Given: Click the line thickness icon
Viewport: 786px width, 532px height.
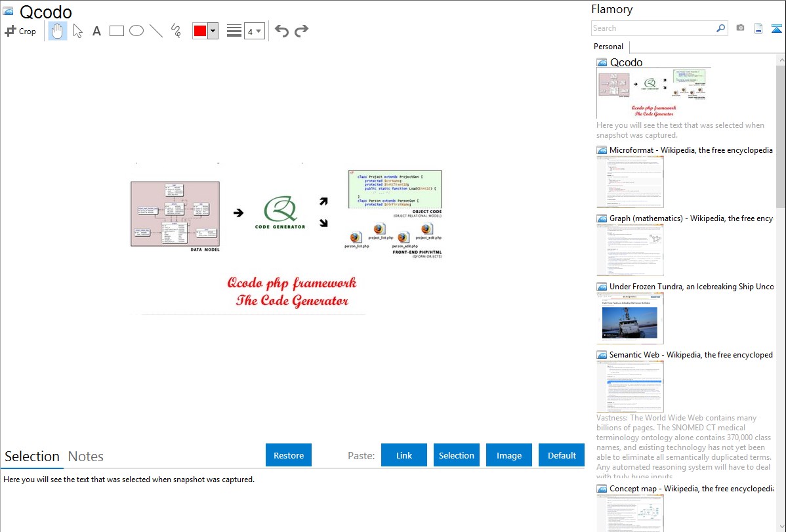Looking at the screenshot, I should pyautogui.click(x=234, y=31).
